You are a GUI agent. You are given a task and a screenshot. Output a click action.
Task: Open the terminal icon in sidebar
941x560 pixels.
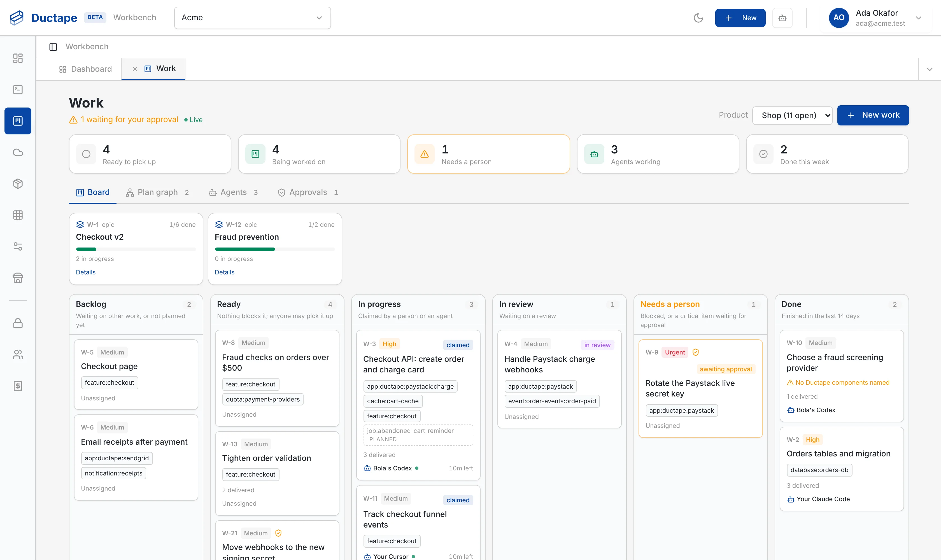coord(18,89)
